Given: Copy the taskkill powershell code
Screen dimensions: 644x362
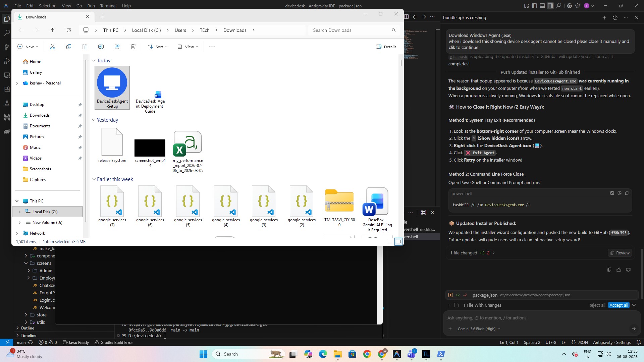Looking at the screenshot, I should click(x=627, y=193).
